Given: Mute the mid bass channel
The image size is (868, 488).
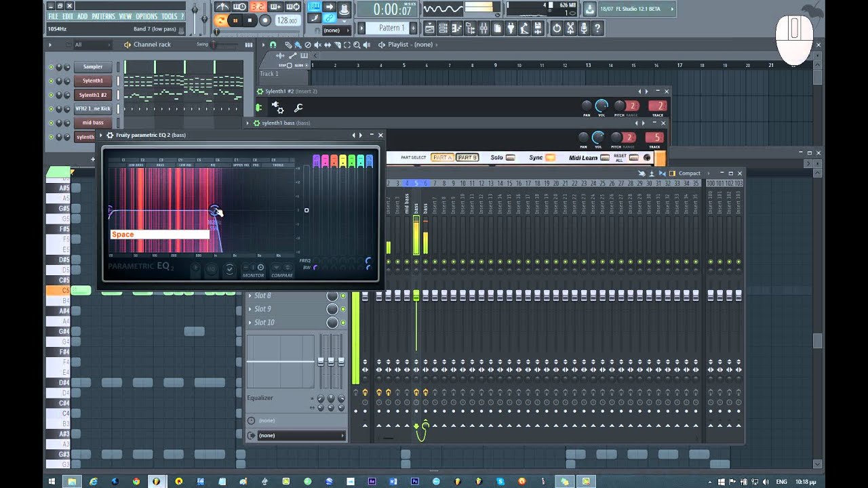Looking at the screenshot, I should [x=51, y=123].
